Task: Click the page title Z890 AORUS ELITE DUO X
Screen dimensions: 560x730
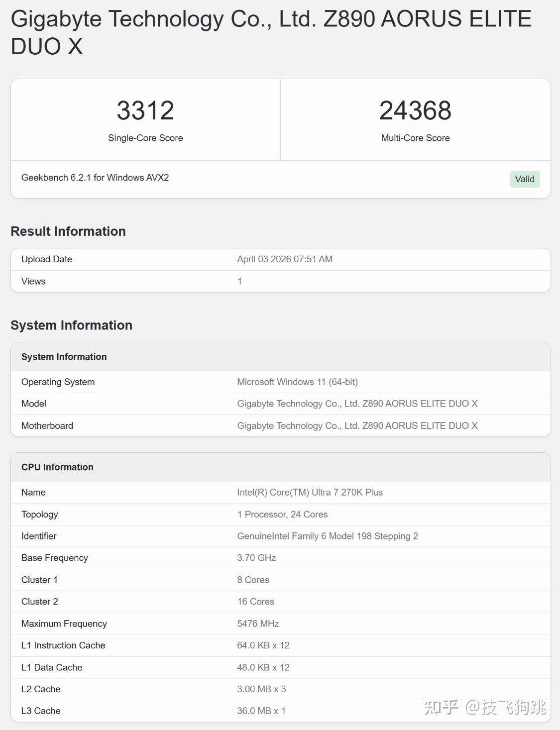Action: (x=271, y=32)
